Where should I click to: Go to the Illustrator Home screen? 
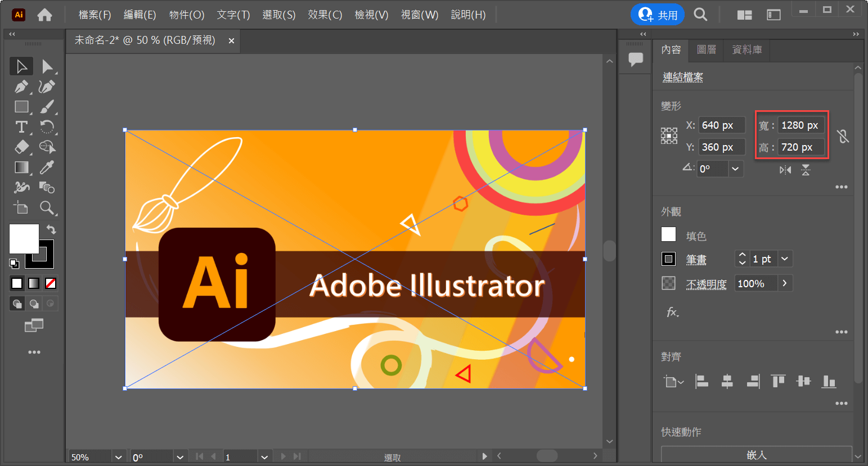coord(44,15)
